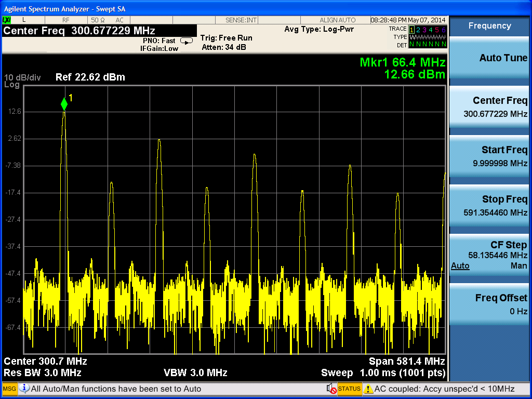
Task: Click the blue info icon in message bar
Action: click(x=24, y=389)
